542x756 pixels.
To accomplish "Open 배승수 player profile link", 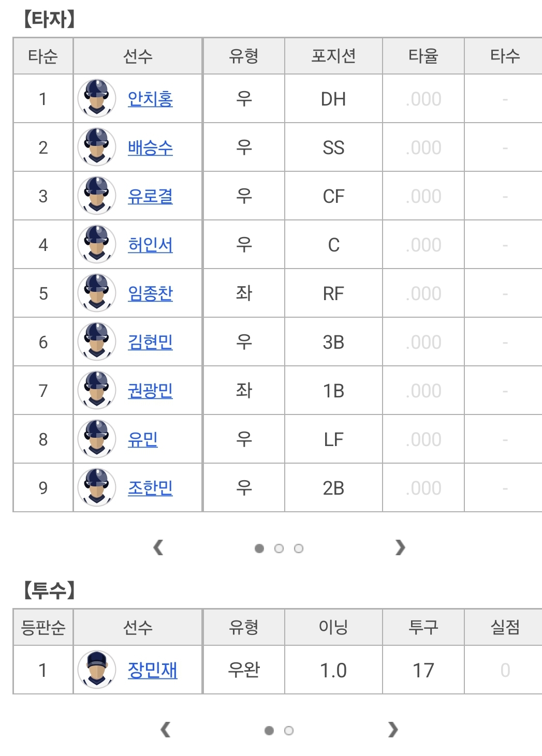I will (150, 148).
